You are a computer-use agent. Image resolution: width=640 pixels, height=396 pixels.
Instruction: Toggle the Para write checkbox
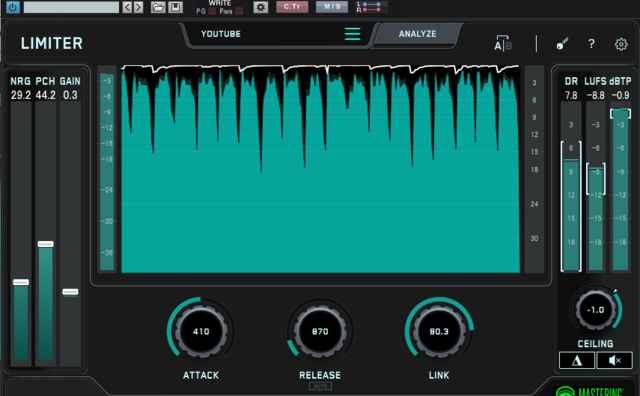tap(239, 11)
